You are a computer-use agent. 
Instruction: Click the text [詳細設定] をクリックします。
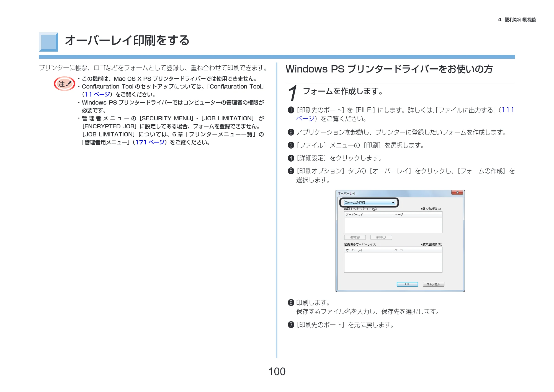tap(339, 158)
